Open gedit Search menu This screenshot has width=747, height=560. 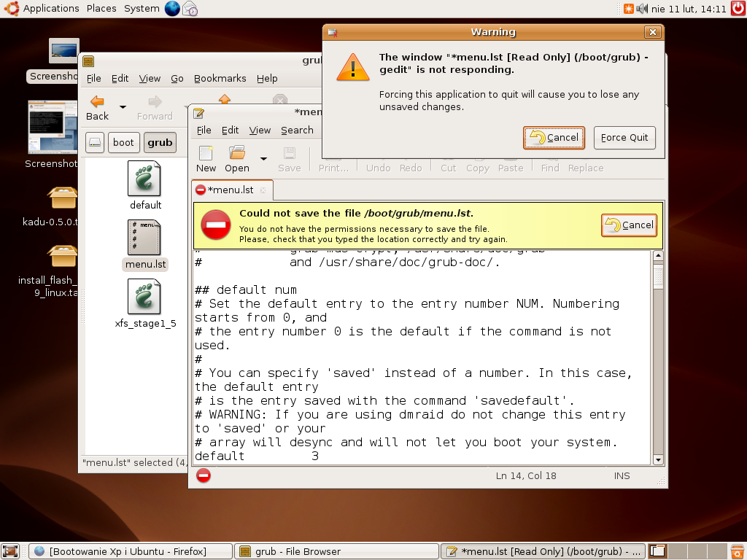[297, 130]
